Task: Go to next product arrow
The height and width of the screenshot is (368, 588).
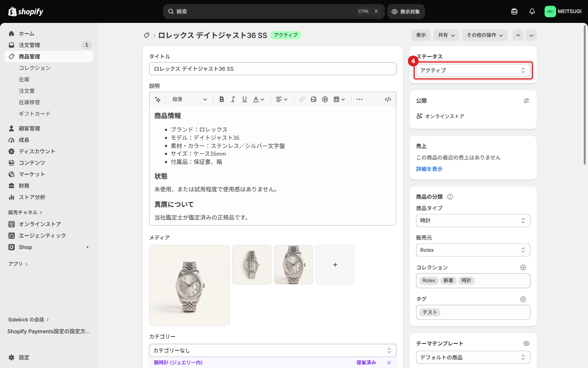Action: (531, 35)
